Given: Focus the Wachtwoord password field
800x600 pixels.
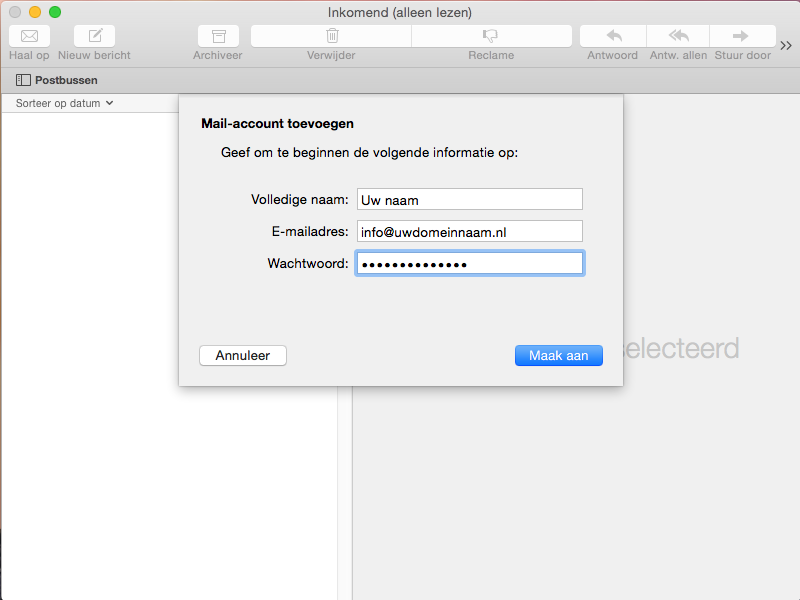Looking at the screenshot, I should 469,264.
